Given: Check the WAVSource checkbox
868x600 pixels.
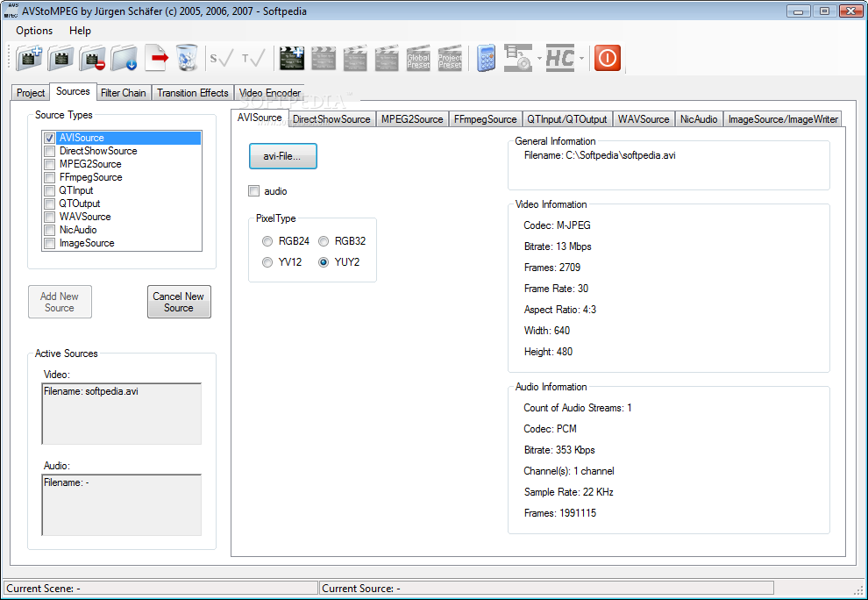Looking at the screenshot, I should point(50,218).
